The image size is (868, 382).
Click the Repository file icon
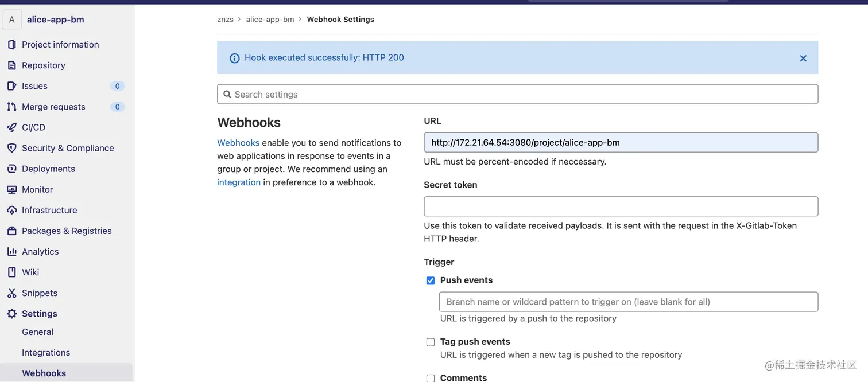click(11, 65)
